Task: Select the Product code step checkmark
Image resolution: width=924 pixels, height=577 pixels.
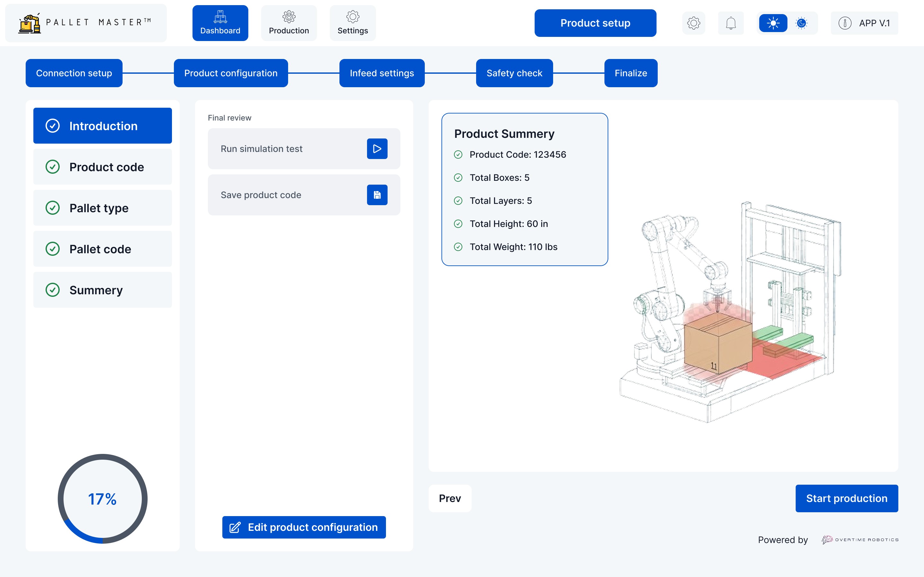Action: 53,167
